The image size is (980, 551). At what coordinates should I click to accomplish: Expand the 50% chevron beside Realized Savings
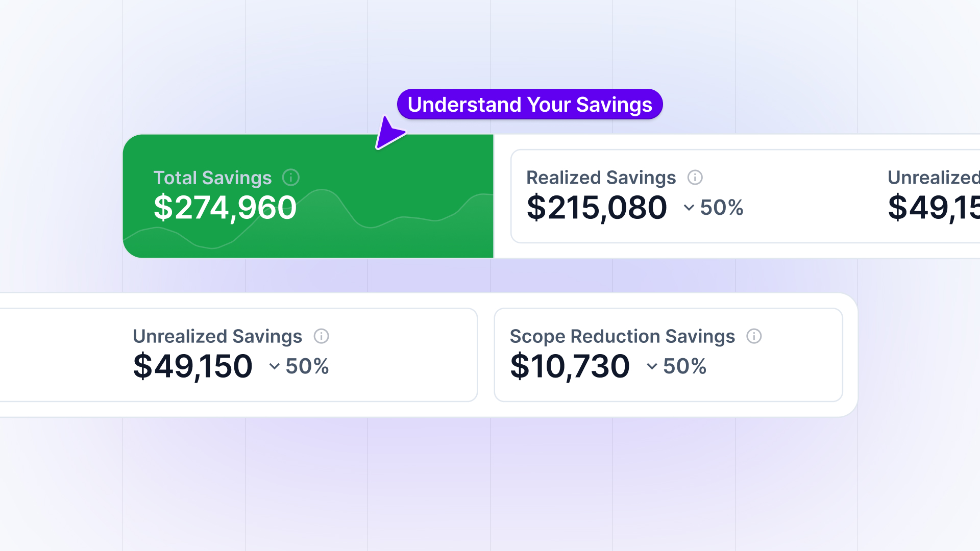[688, 208]
